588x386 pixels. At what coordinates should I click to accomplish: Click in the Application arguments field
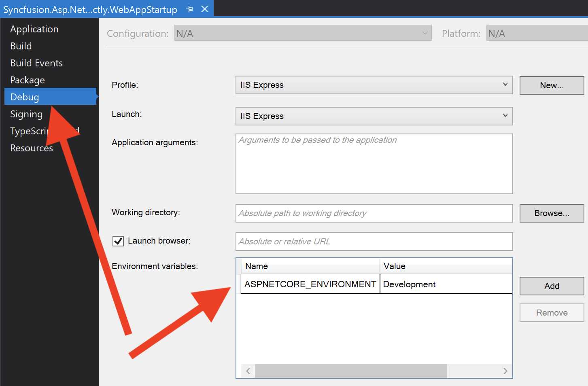pyautogui.click(x=374, y=164)
